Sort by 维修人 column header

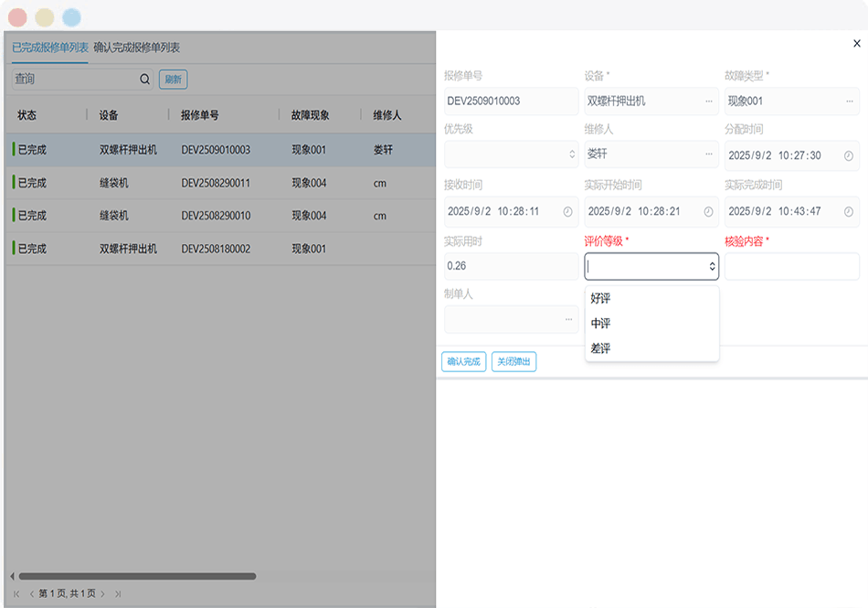click(x=387, y=115)
